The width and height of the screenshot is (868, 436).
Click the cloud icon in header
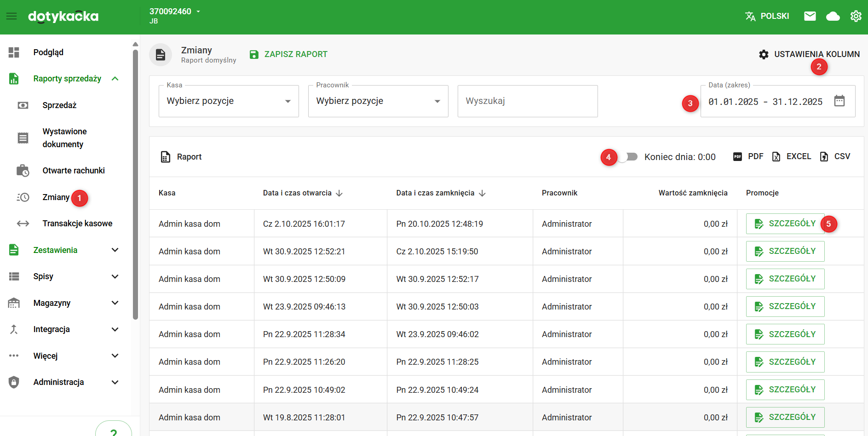(833, 17)
